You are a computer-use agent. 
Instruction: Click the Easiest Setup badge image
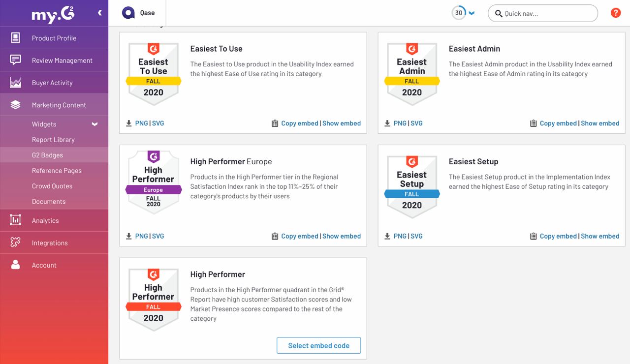click(x=412, y=187)
